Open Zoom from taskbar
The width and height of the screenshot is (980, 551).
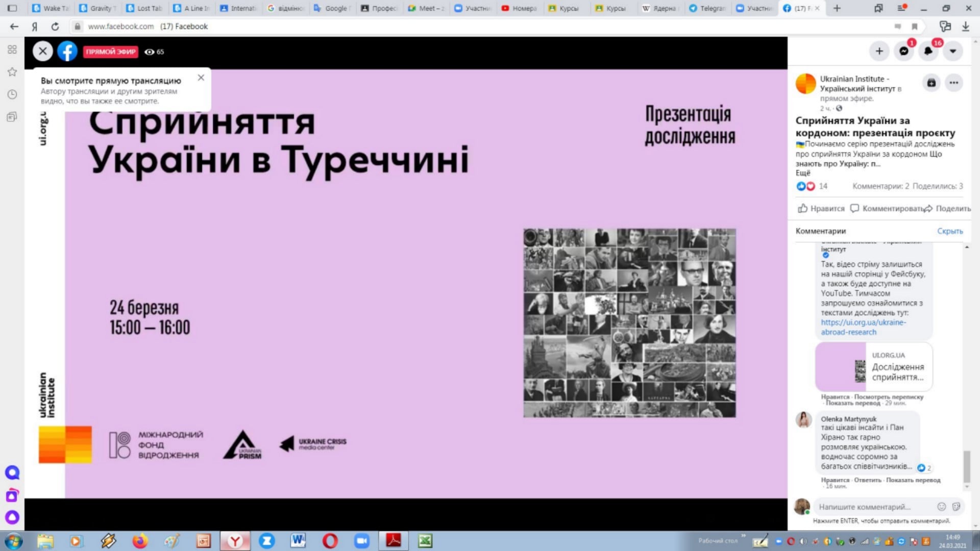(x=361, y=541)
